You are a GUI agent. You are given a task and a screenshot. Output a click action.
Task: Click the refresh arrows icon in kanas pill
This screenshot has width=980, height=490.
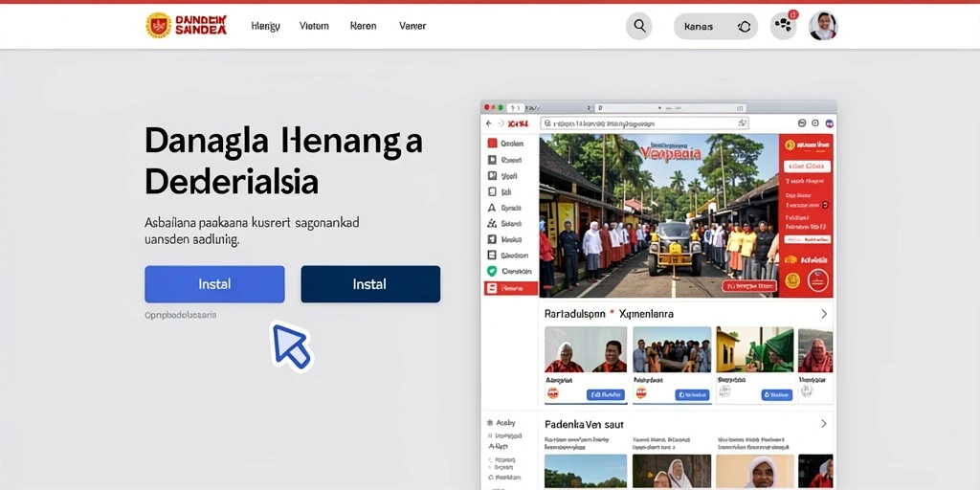pyautogui.click(x=744, y=27)
